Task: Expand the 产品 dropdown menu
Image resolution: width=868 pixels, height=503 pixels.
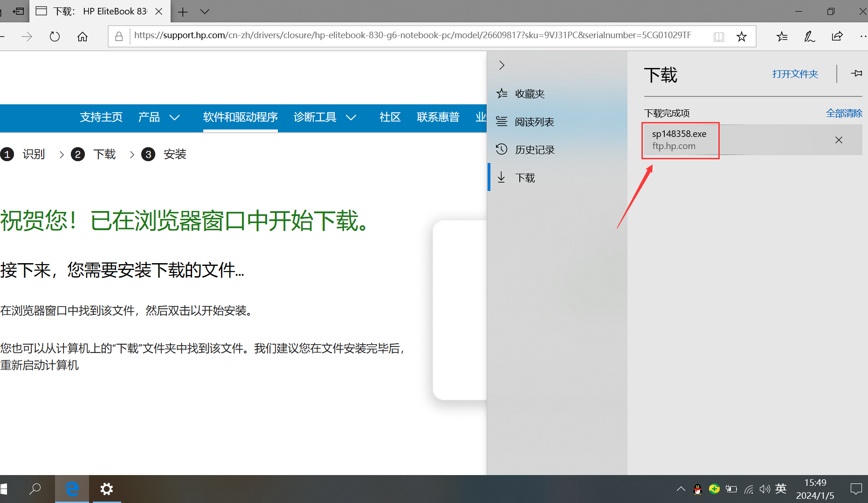Action: tap(159, 117)
